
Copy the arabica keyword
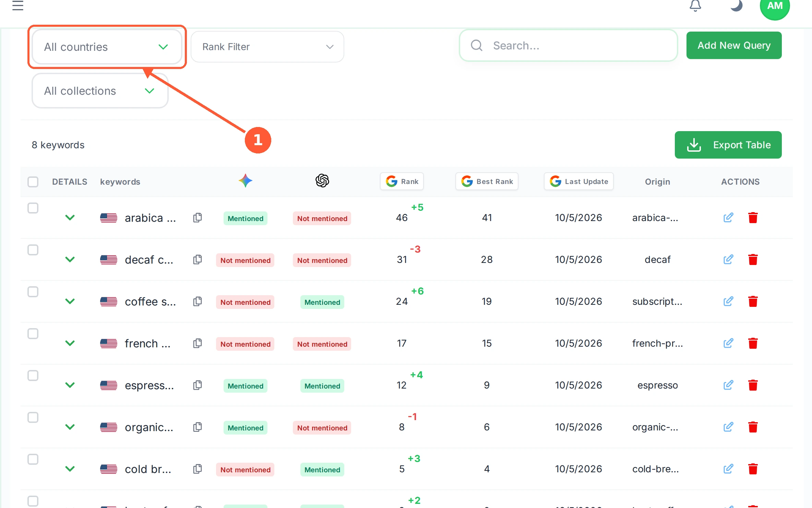click(198, 218)
